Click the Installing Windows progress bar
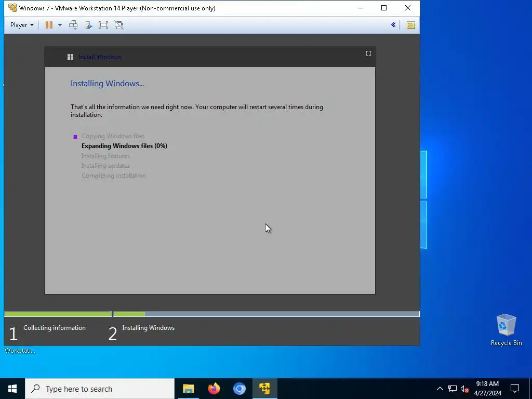The height and width of the screenshot is (399, 532). pos(267,314)
